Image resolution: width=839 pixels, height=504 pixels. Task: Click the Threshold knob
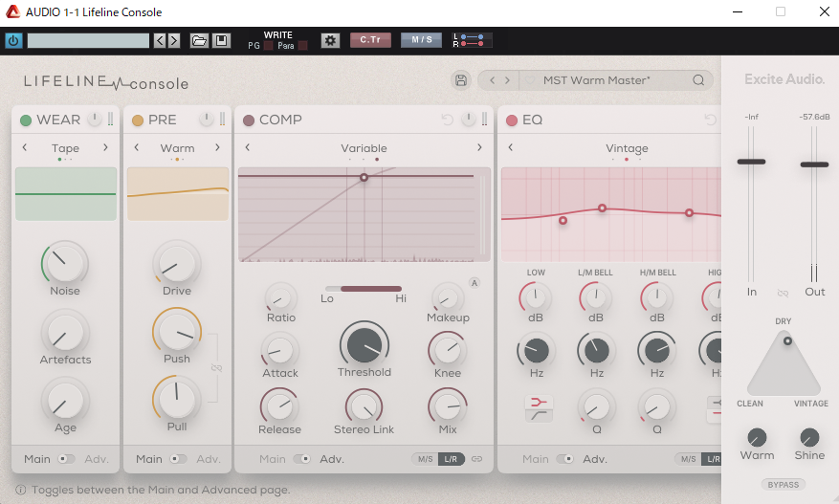pos(364,345)
